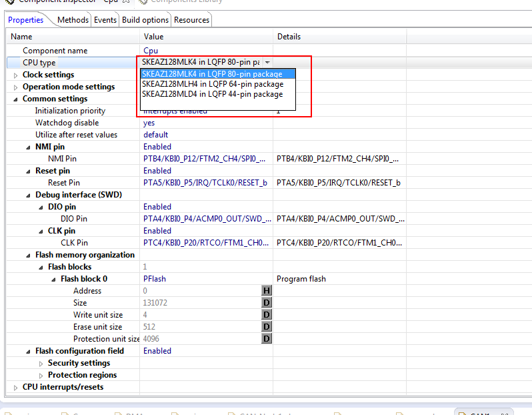Collapse CLK pin node

[41, 232]
